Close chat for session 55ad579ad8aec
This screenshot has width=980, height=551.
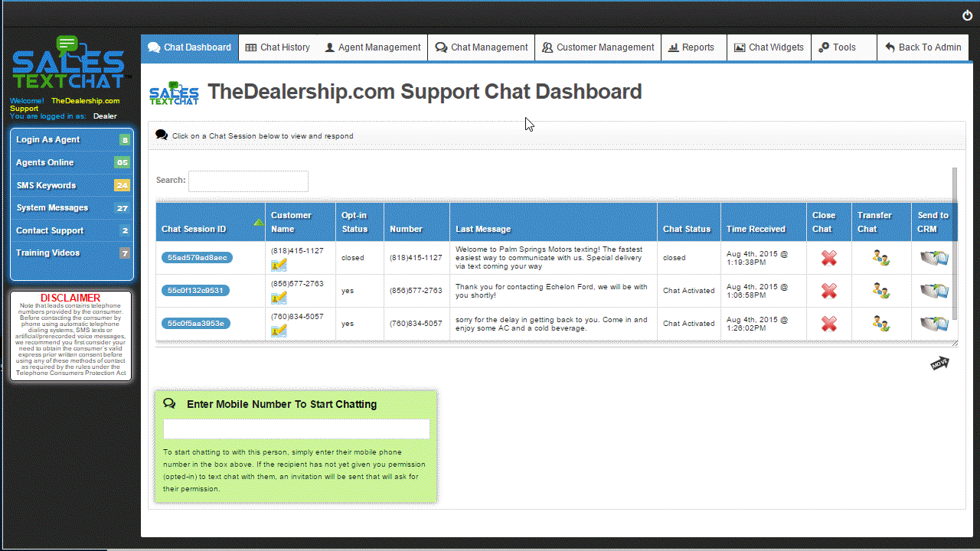click(x=828, y=259)
